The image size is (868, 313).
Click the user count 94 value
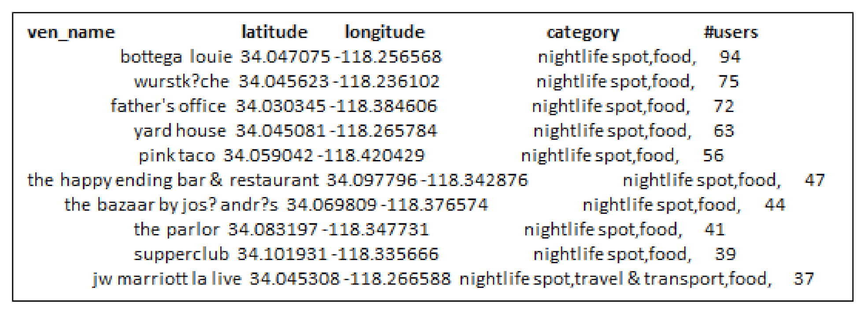730,57
